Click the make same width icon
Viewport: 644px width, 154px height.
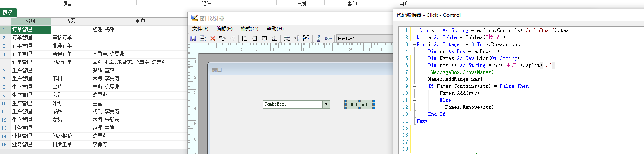[x=287, y=39]
